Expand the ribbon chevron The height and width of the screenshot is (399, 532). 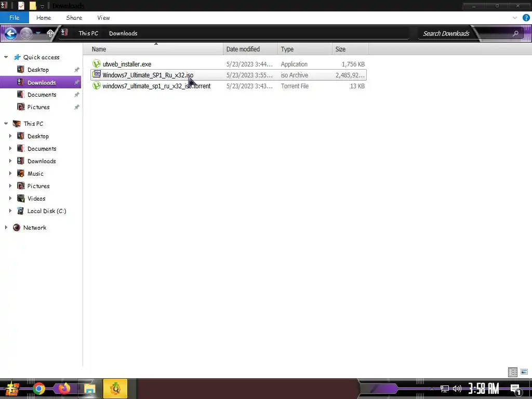(x=515, y=18)
